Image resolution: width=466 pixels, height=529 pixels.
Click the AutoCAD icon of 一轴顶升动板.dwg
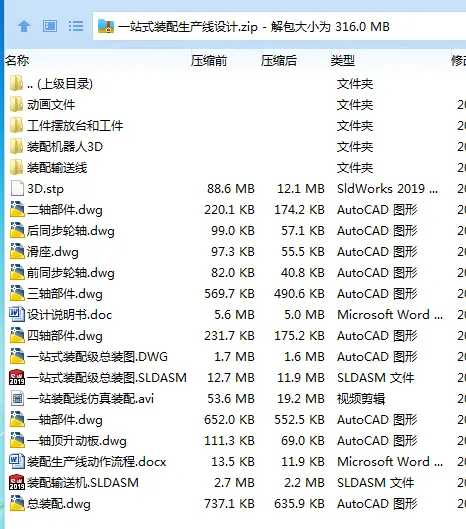pos(17,440)
